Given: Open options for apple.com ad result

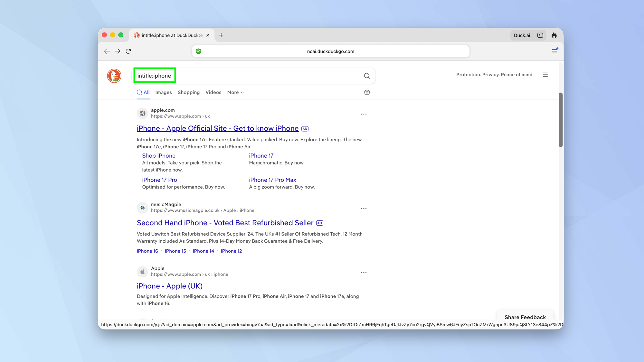Looking at the screenshot, I should 364,114.
